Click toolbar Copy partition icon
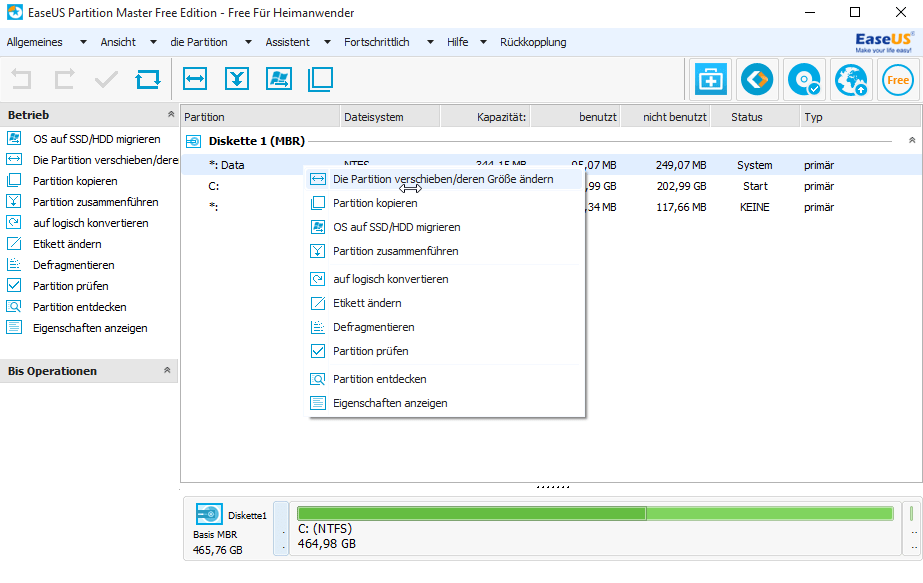 click(x=321, y=79)
